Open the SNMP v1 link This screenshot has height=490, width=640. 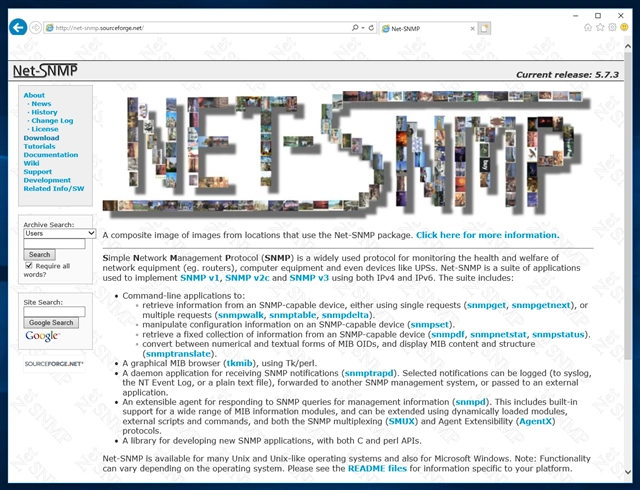(200, 278)
